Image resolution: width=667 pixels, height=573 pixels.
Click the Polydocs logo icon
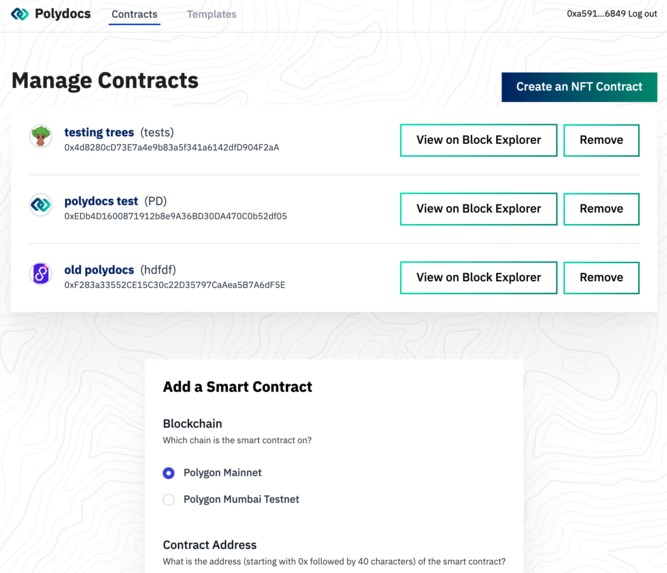pyautogui.click(x=20, y=14)
